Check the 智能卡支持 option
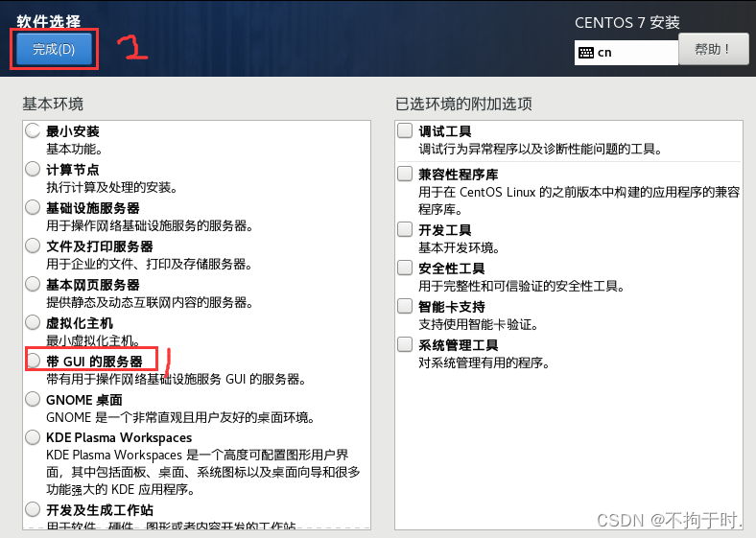This screenshot has height=538, width=756. pyautogui.click(x=405, y=306)
